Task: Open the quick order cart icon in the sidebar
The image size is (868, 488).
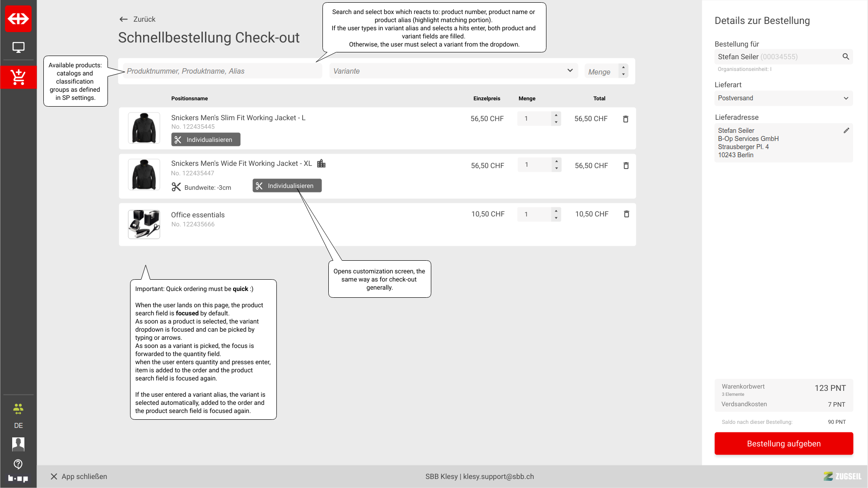Action: coord(18,77)
